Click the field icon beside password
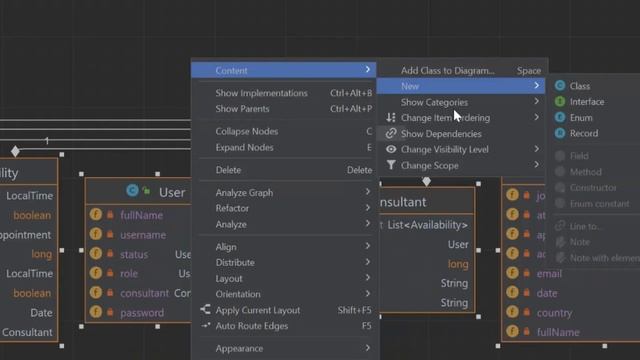The height and width of the screenshot is (360, 640). 96,312
